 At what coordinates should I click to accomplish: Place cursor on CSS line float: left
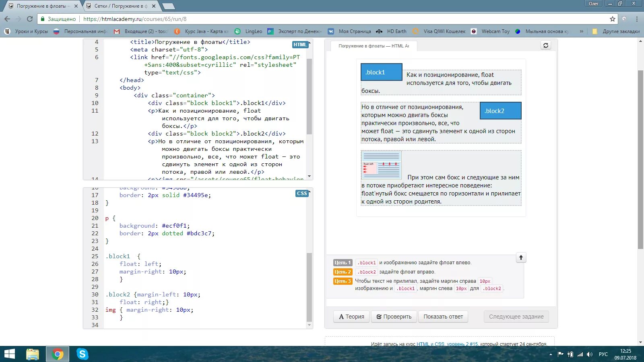pos(140,264)
